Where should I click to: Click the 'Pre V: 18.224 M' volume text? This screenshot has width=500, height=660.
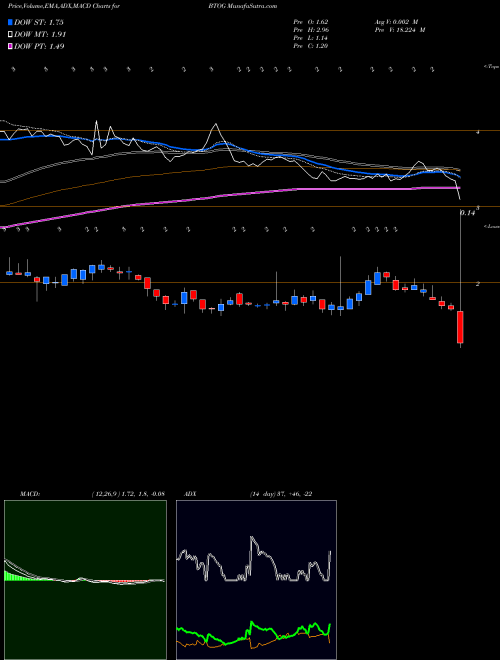[400, 30]
